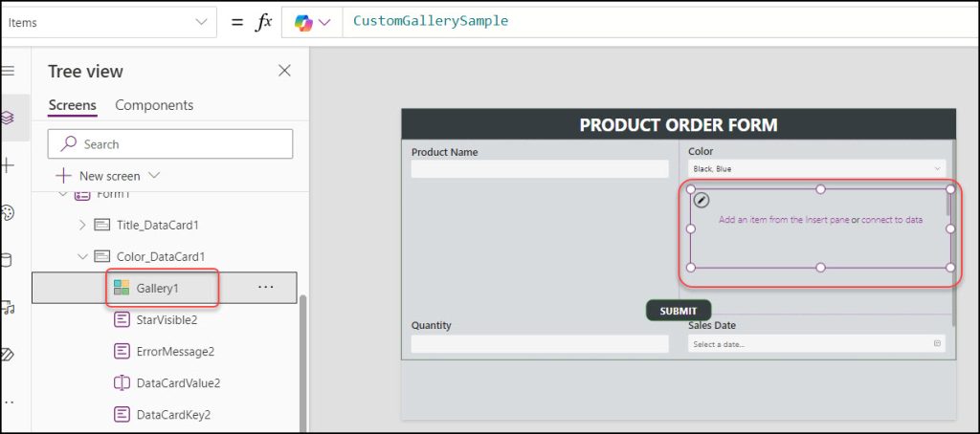The height and width of the screenshot is (434, 980).
Task: Open the Insert plus icon in sidebar
Action: [x=8, y=165]
